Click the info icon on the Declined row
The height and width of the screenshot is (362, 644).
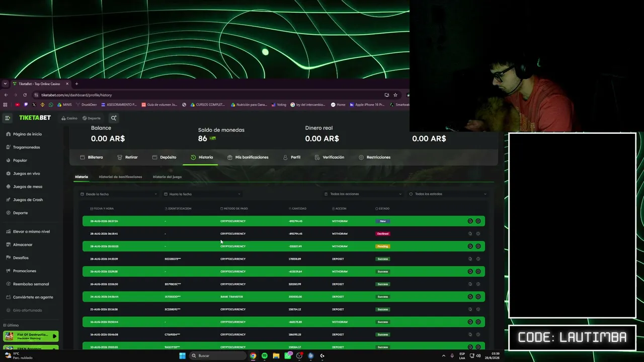pos(478,234)
